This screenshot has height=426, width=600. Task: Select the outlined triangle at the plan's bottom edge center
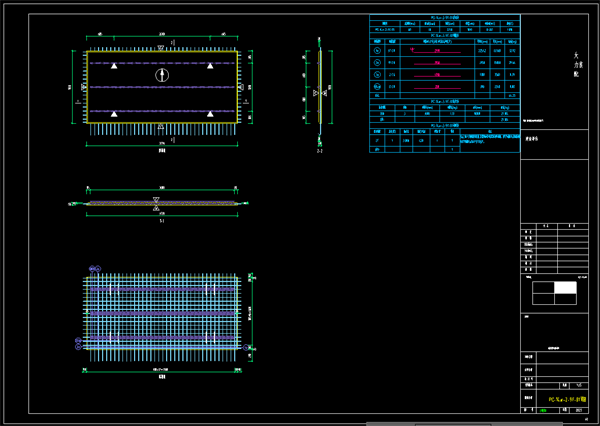(161, 126)
